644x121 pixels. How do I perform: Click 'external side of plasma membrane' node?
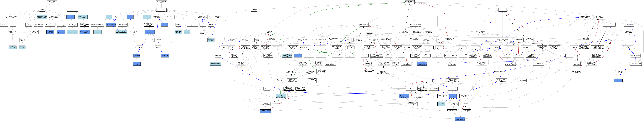tap(121, 32)
